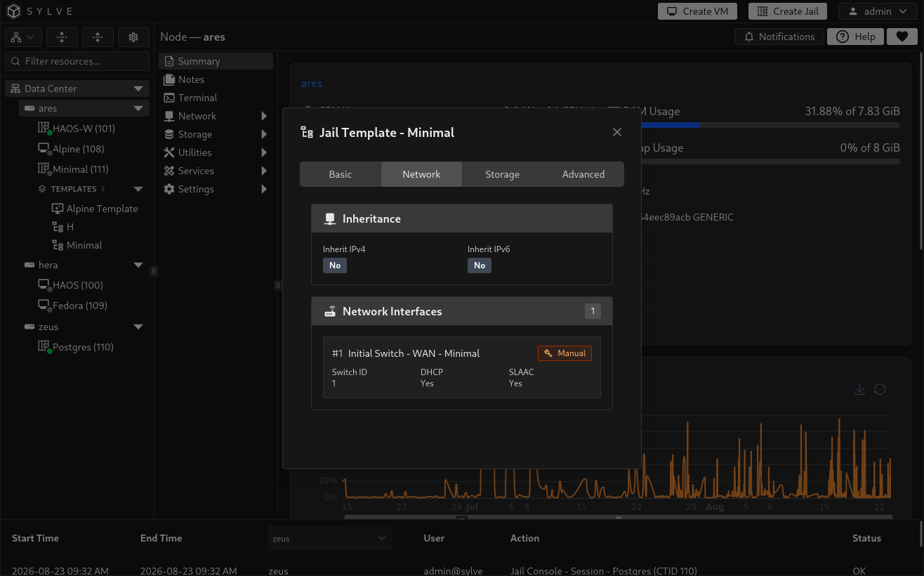Switch to the Storage tab

[503, 174]
